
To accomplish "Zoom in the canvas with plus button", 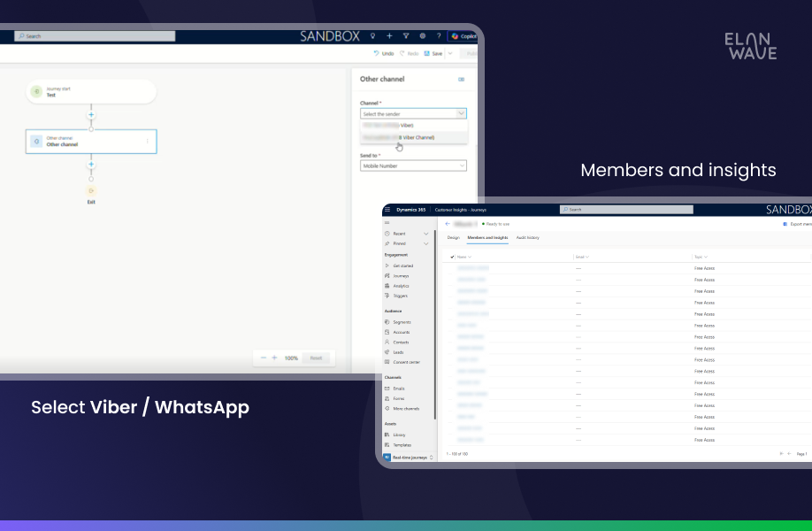I will [x=274, y=358].
